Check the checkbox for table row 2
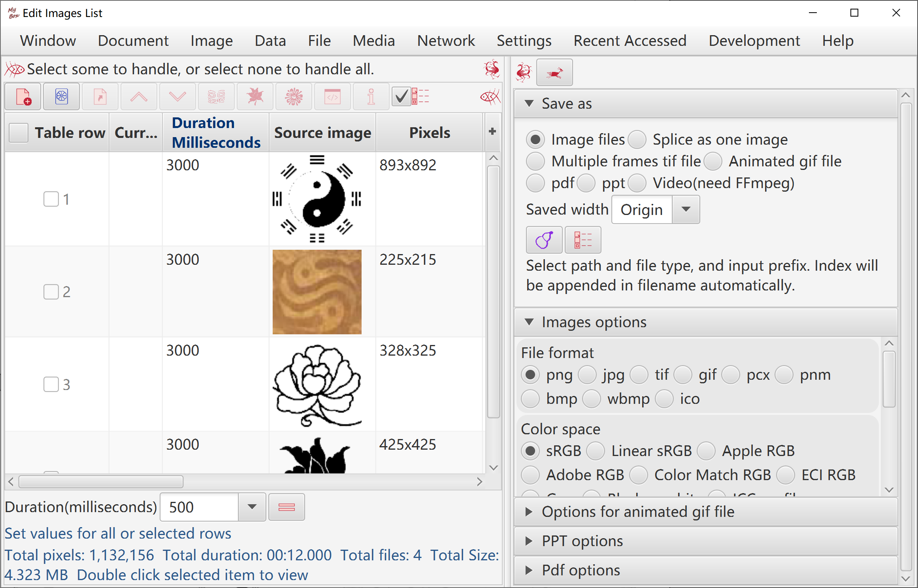This screenshot has width=918, height=588. pyautogui.click(x=51, y=292)
